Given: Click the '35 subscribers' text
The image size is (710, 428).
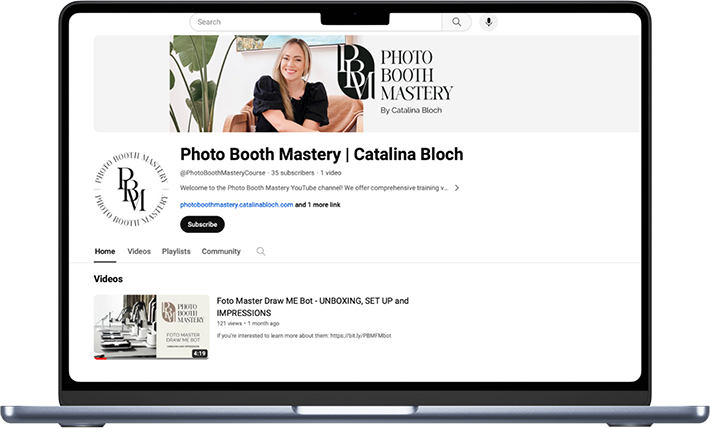Looking at the screenshot, I should pos(293,173).
